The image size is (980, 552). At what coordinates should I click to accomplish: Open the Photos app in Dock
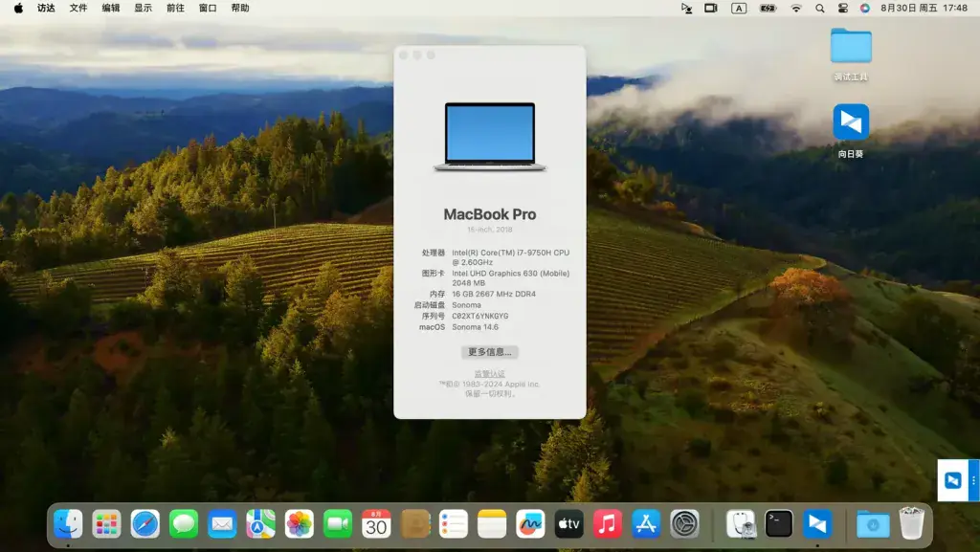pyautogui.click(x=300, y=524)
